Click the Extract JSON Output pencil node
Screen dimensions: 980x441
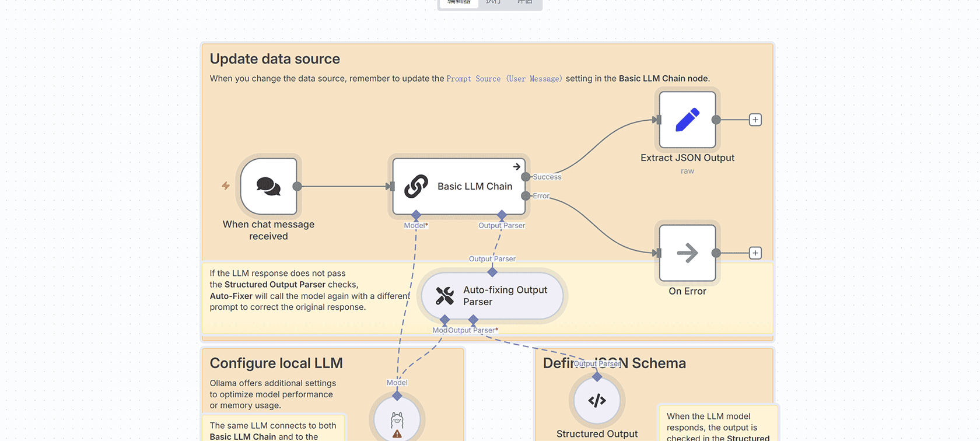coord(687,120)
